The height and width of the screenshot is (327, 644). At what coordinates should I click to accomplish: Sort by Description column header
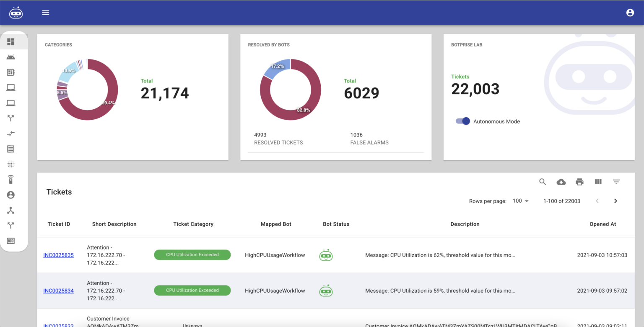point(465,224)
